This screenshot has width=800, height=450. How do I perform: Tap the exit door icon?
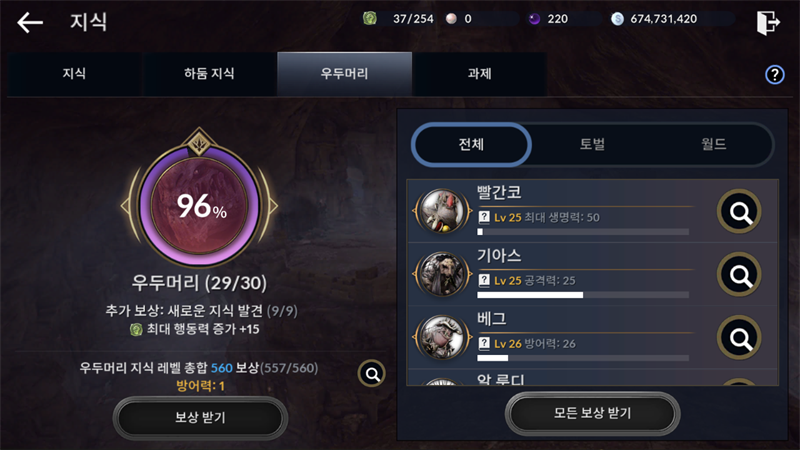(768, 22)
